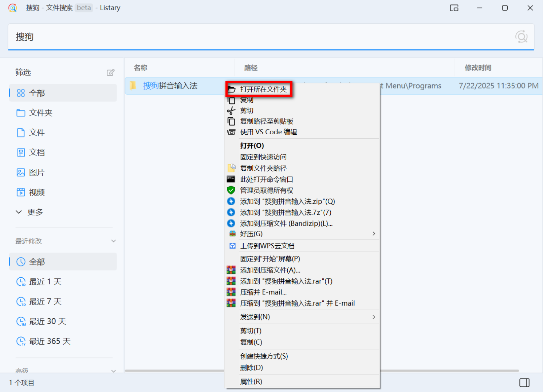Sort results by 修改时间 column header
Image resolution: width=543 pixels, height=392 pixels.
(478, 68)
